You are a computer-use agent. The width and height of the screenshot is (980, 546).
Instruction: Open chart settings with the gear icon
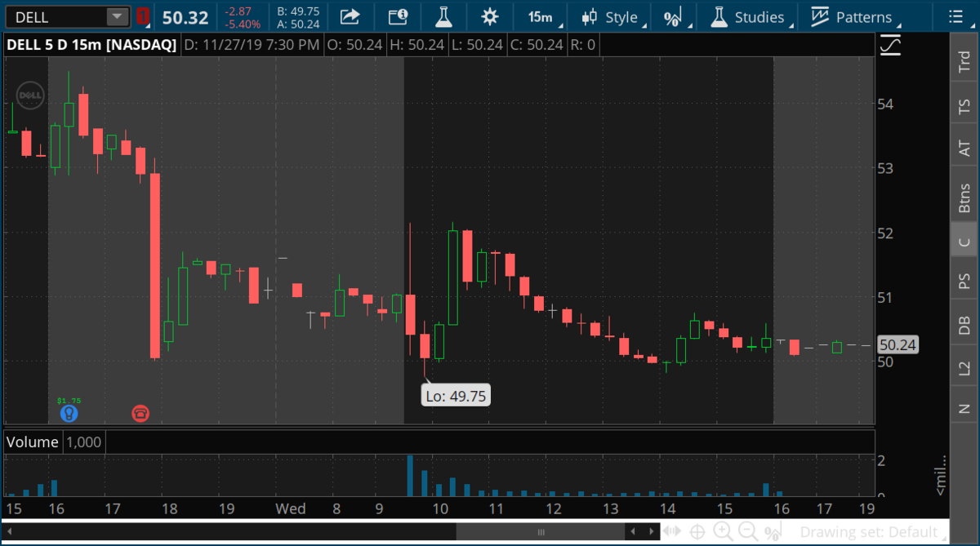point(489,16)
